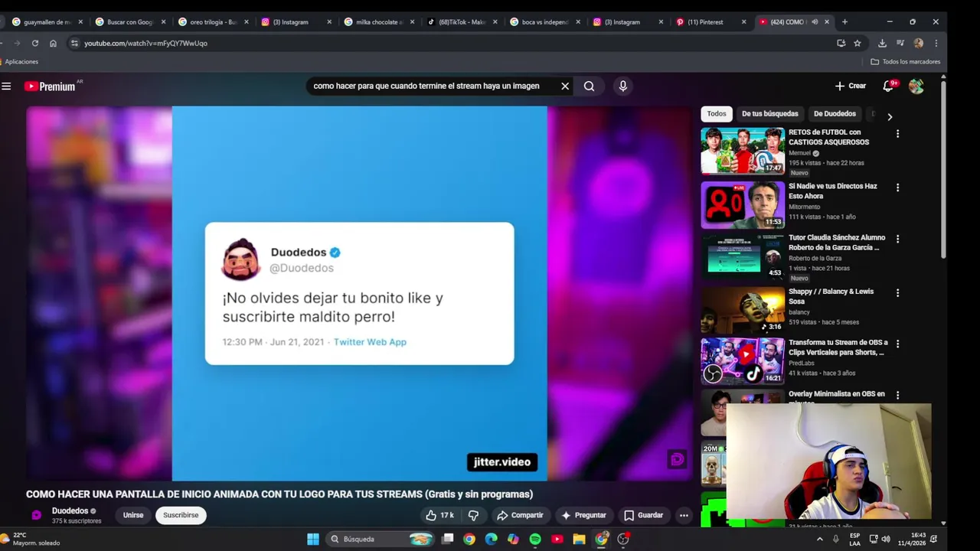Open Copilot from the taskbar

tap(513, 539)
